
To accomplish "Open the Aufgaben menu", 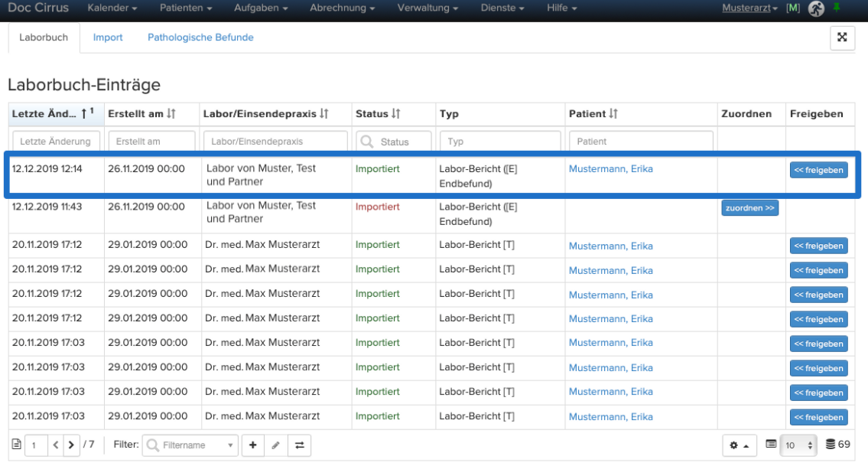I will [x=261, y=8].
